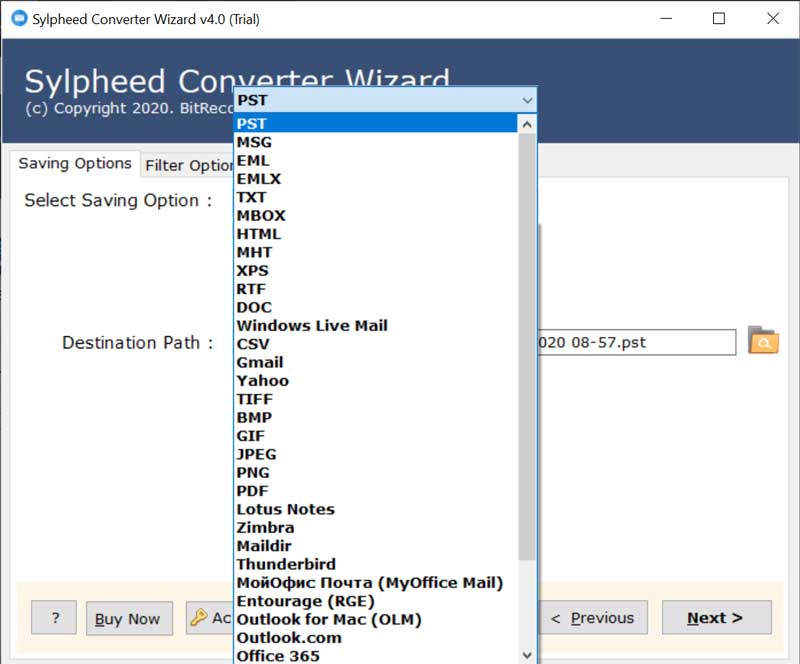Select MSG from the format list
The image size is (800, 664).
click(376, 142)
